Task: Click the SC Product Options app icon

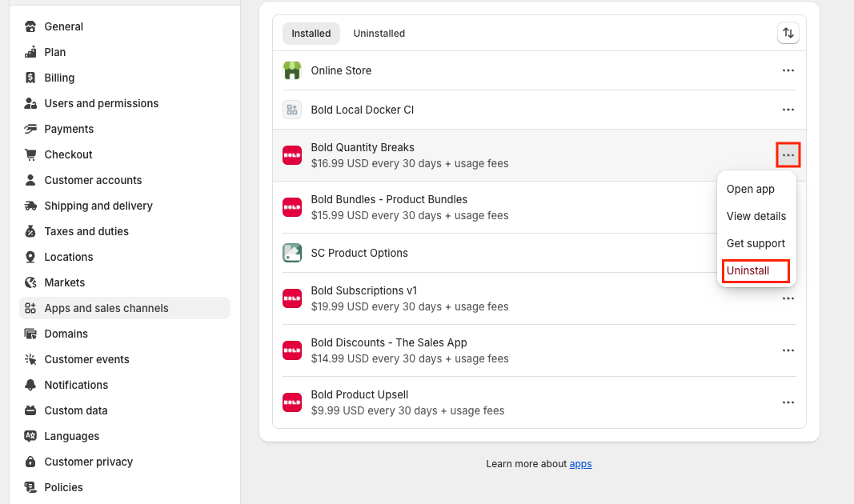Action: coord(292,253)
